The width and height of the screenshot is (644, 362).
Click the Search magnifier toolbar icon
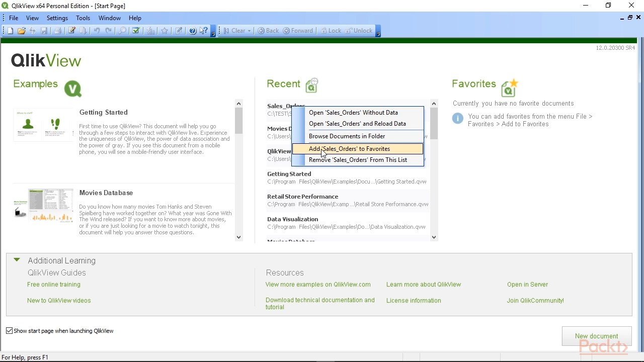[122, 31]
